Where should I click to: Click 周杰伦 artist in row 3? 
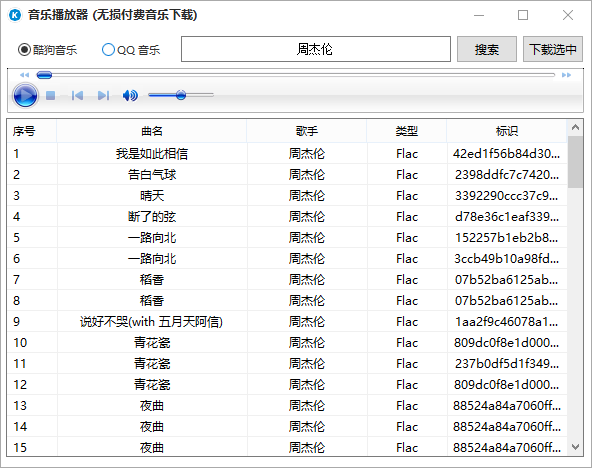coord(307,196)
